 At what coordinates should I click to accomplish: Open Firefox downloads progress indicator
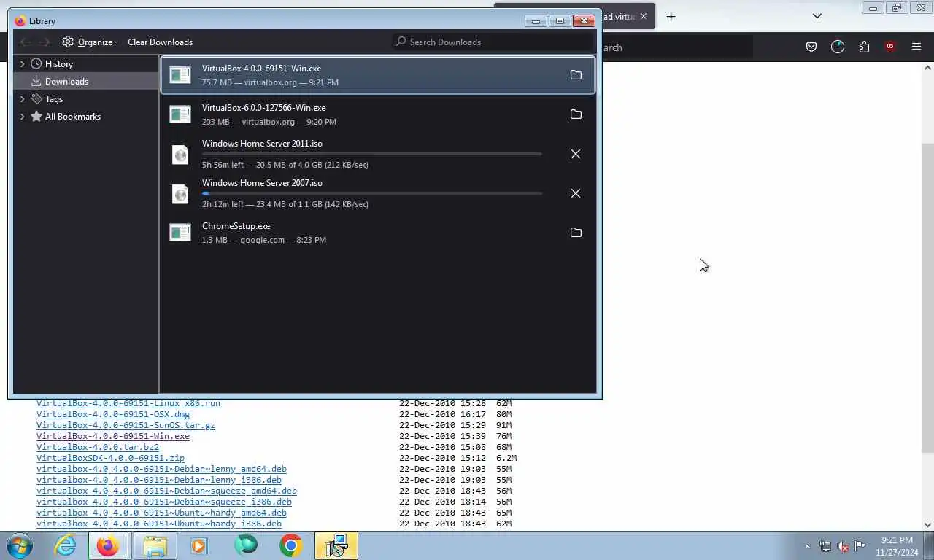click(838, 47)
